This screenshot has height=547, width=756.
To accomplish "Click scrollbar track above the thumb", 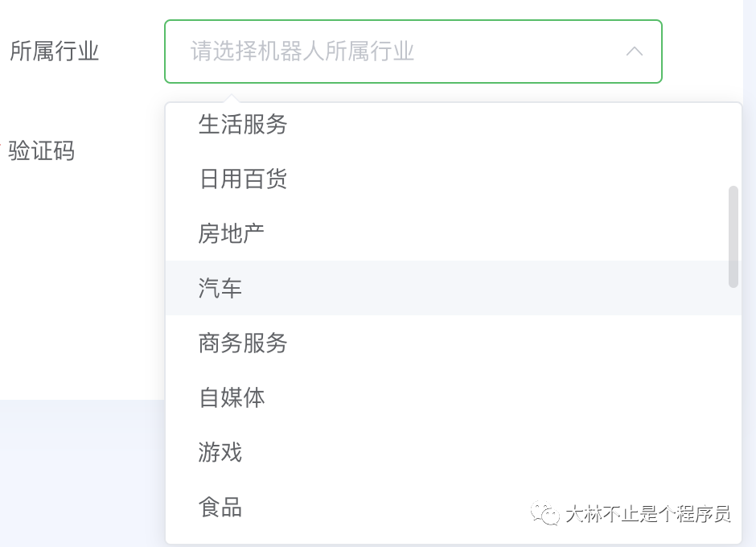I will pyautogui.click(x=733, y=145).
